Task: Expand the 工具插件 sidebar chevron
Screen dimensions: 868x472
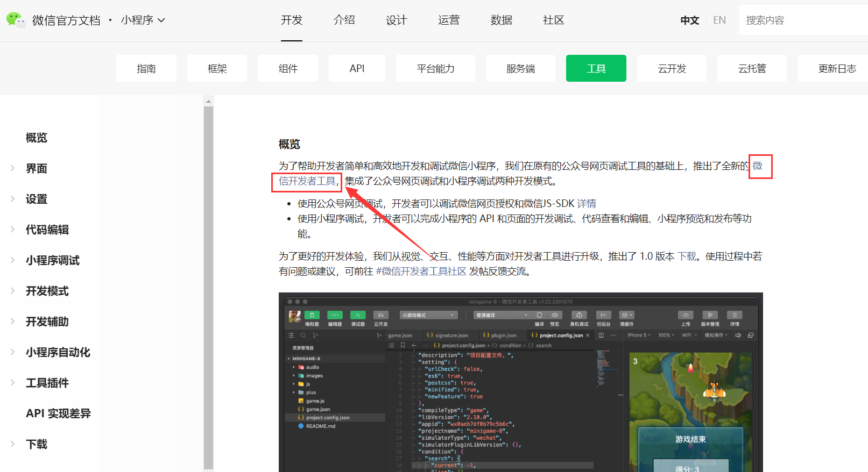Action: (12, 383)
